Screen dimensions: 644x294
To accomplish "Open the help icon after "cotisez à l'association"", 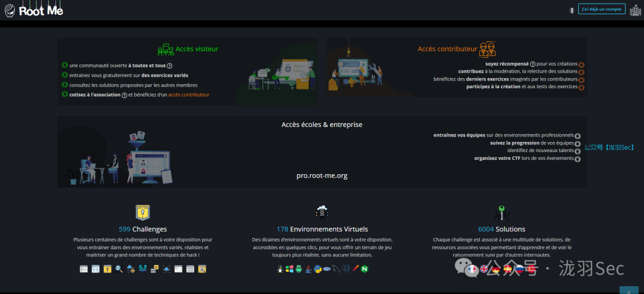I will click(x=124, y=95).
